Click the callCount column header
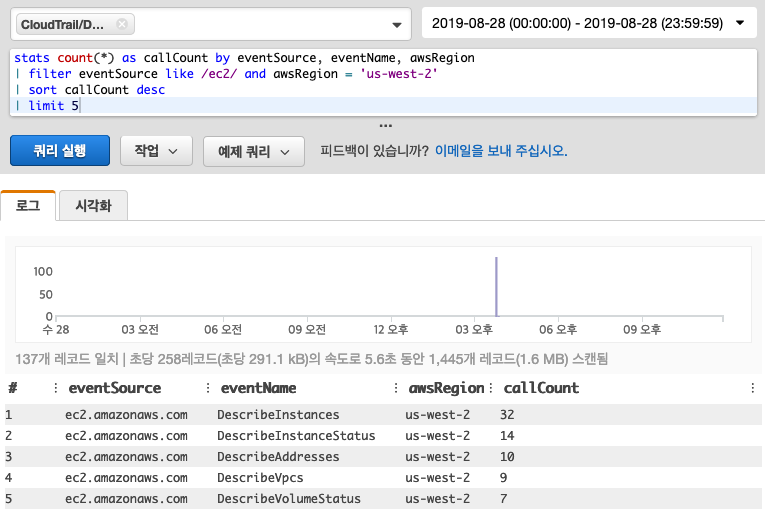The height and width of the screenshot is (515, 765). pos(541,388)
